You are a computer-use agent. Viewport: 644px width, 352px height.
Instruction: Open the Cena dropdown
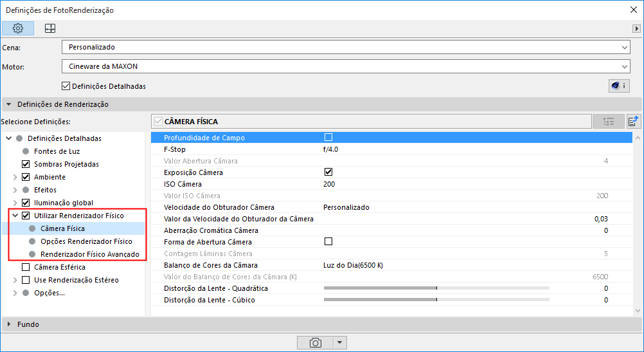pyautogui.click(x=346, y=47)
